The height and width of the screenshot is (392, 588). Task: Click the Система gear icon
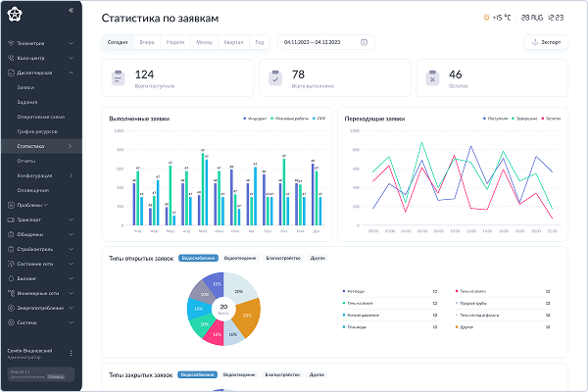click(11, 322)
